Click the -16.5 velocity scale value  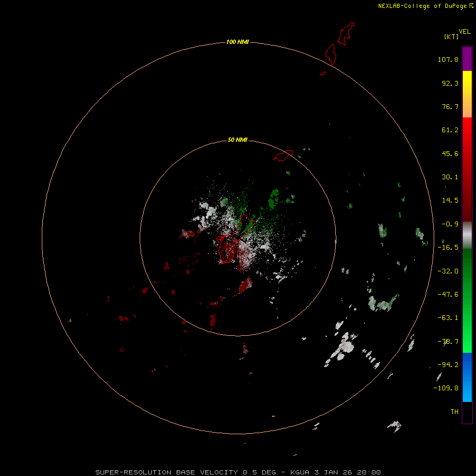(x=448, y=248)
